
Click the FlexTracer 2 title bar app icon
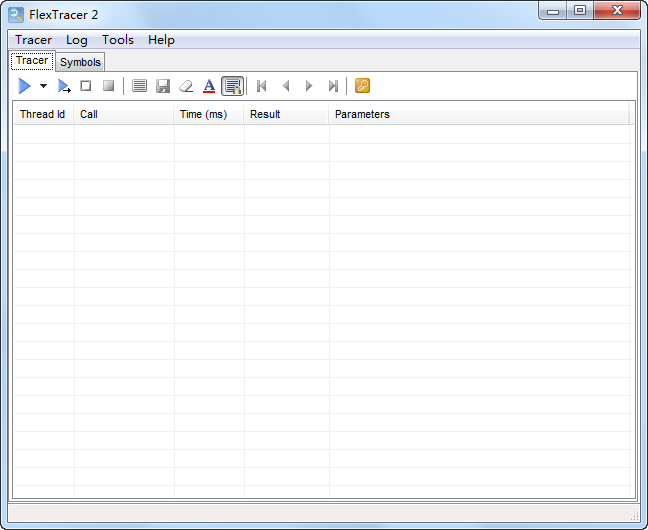(16, 15)
